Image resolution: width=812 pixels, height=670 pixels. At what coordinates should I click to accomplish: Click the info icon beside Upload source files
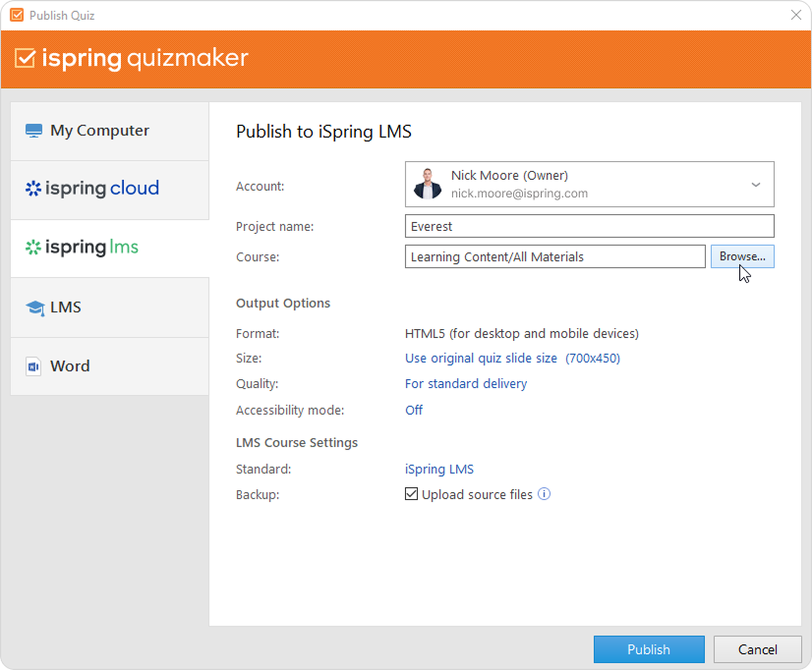(544, 494)
